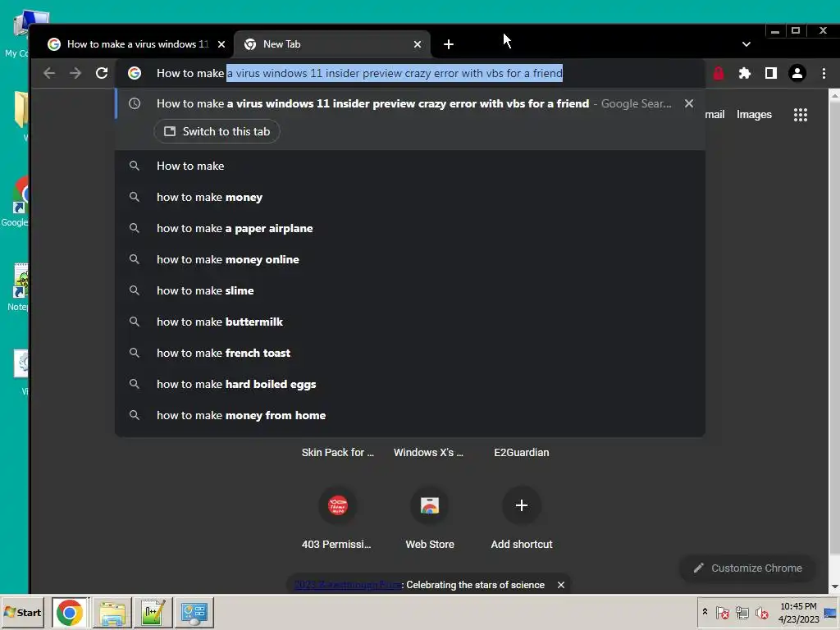The width and height of the screenshot is (840, 630).
Task: Dismiss the 'stars of science' promo
Action: pos(561,585)
